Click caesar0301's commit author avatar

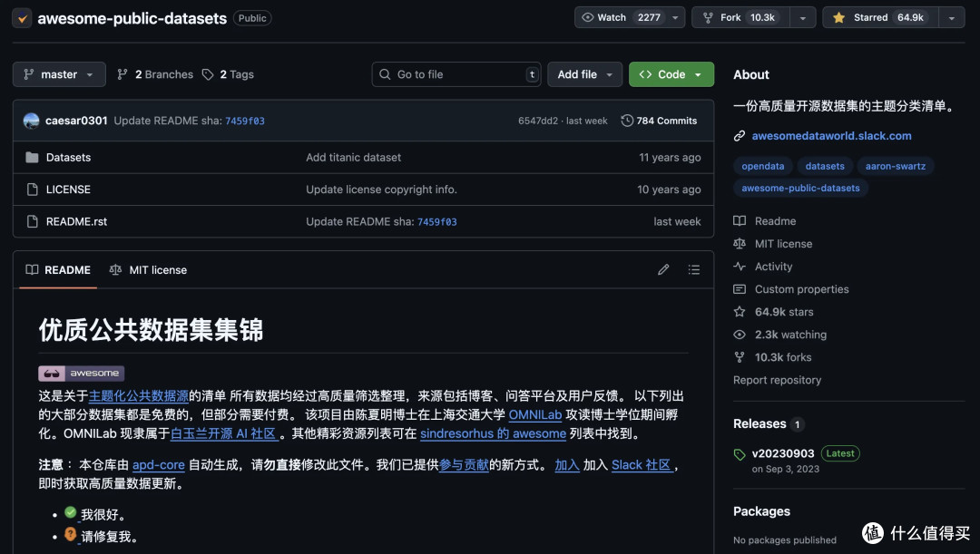tap(31, 121)
